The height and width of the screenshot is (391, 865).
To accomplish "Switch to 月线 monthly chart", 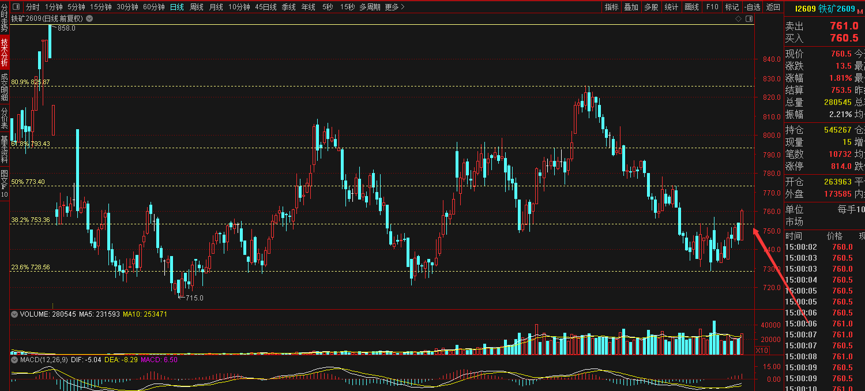I will [x=216, y=7].
